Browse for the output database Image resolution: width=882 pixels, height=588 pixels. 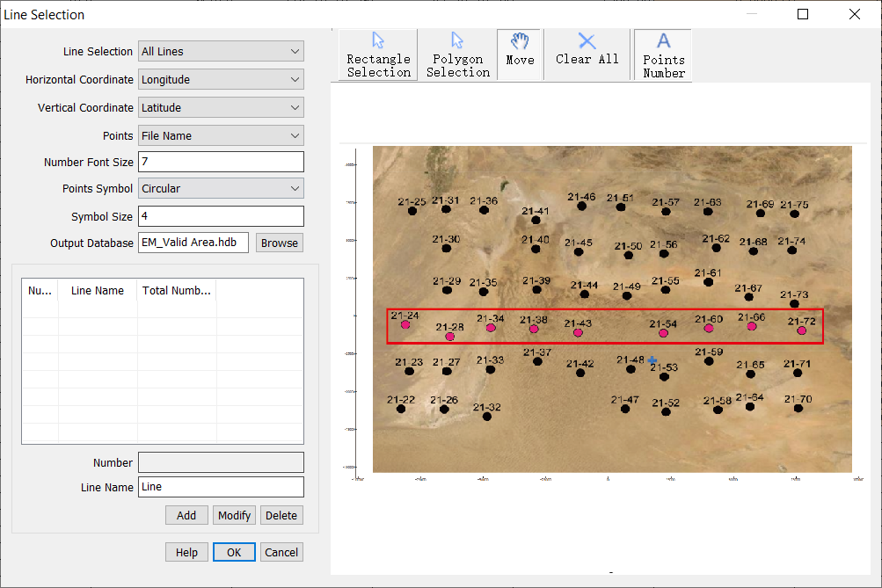(x=280, y=243)
